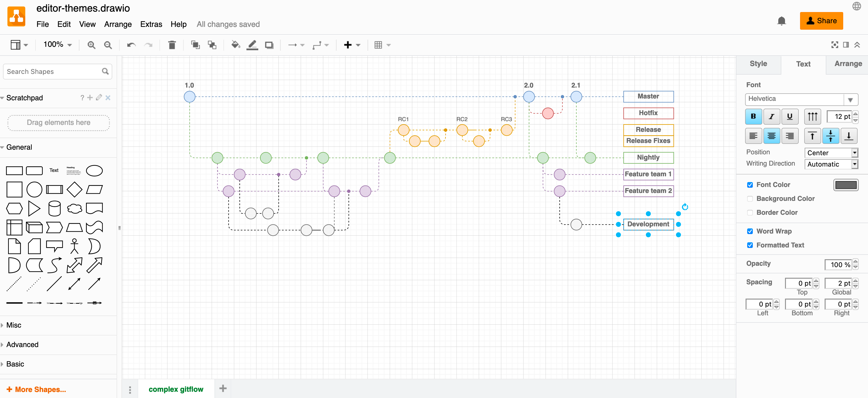Apply bold to the Development label
This screenshot has width=868, height=398.
pos(753,117)
